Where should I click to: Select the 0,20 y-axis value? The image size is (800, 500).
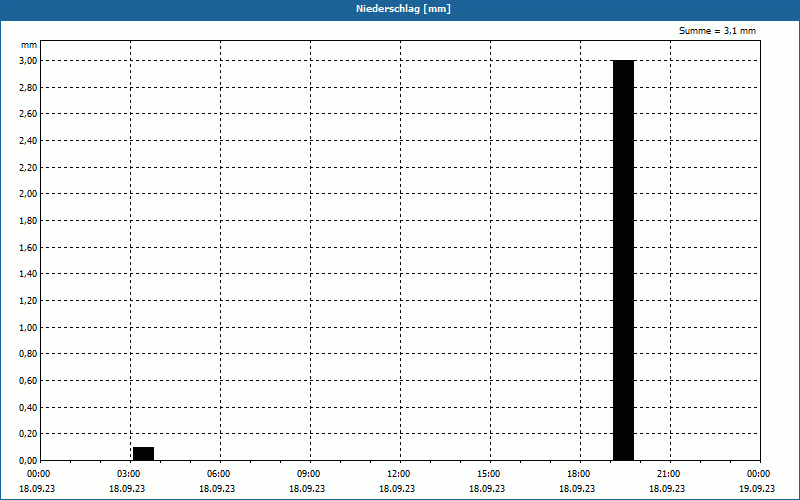28,434
